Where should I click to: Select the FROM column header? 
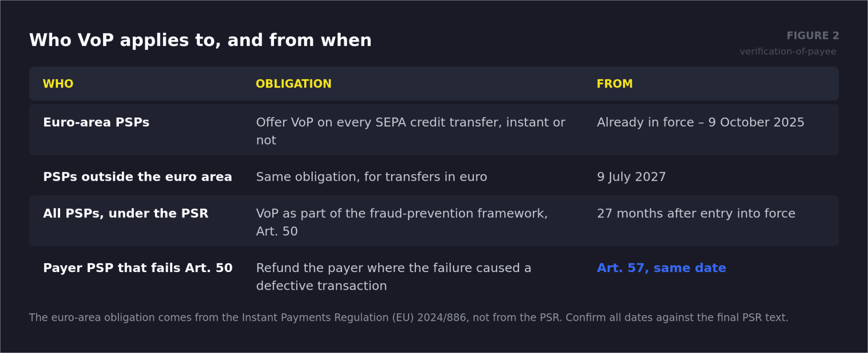tap(614, 84)
